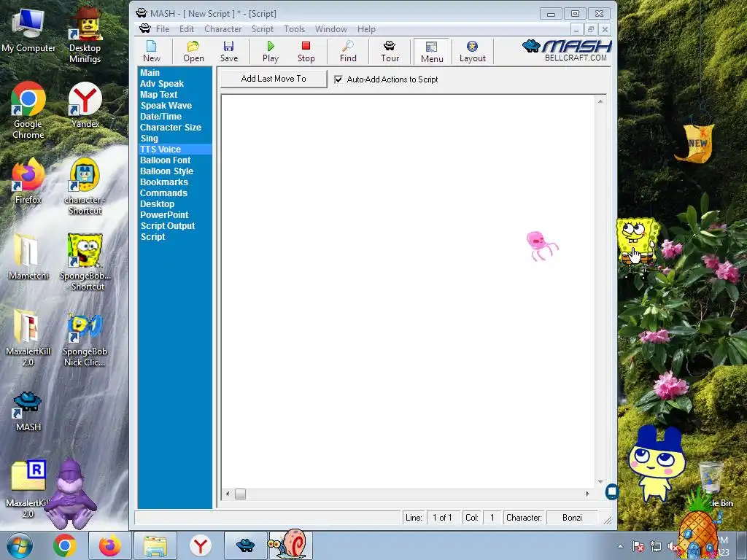The width and height of the screenshot is (747, 560).
Task: Open the Edit menu
Action: pos(186,29)
